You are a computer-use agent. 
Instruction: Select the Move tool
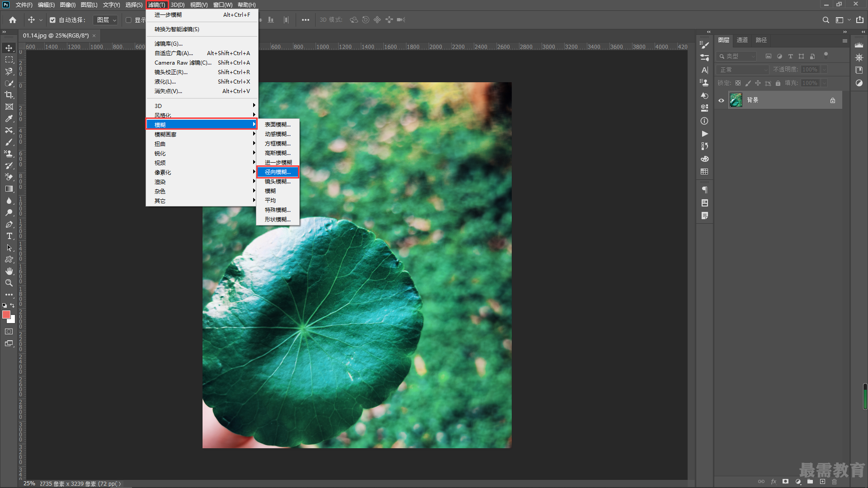[x=9, y=48]
